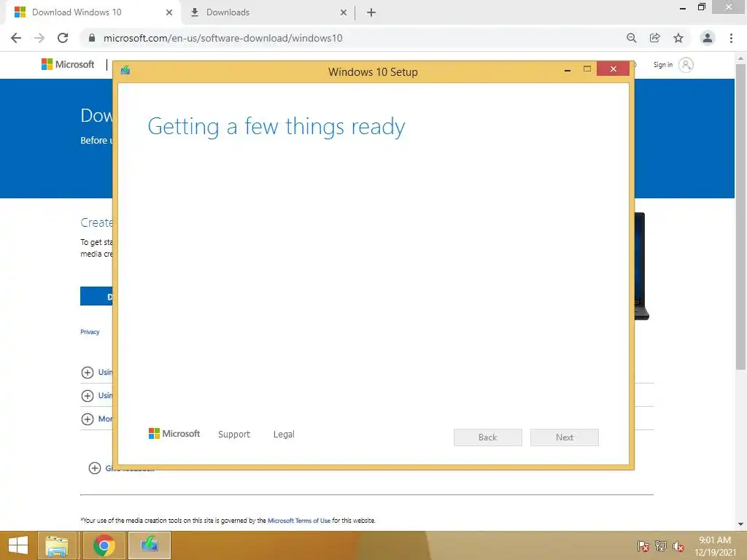This screenshot has height=560, width=747.
Task: Switch to the Downloads tab
Action: tap(268, 12)
